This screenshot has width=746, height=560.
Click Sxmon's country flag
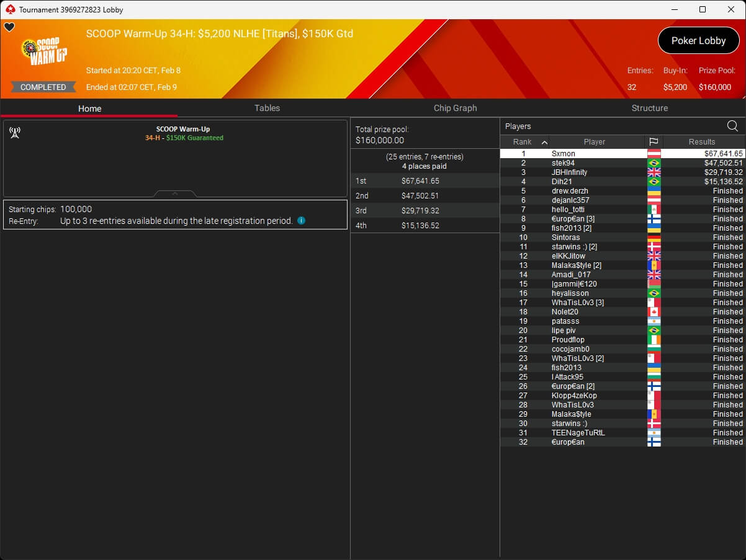[654, 154]
